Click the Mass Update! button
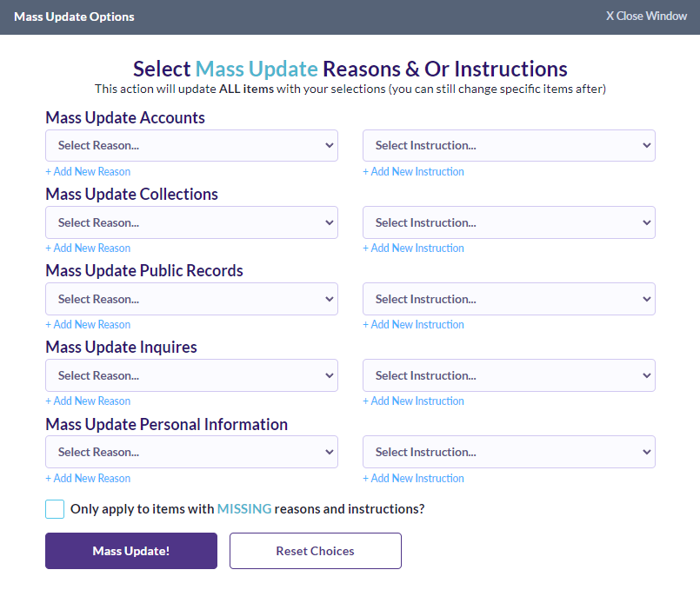The image size is (700, 603). (x=131, y=551)
